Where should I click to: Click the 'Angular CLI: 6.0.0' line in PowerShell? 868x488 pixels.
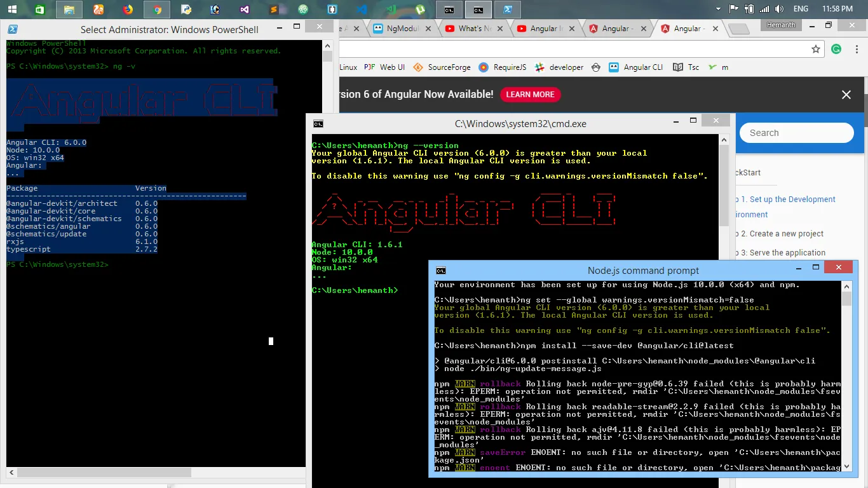46,142
